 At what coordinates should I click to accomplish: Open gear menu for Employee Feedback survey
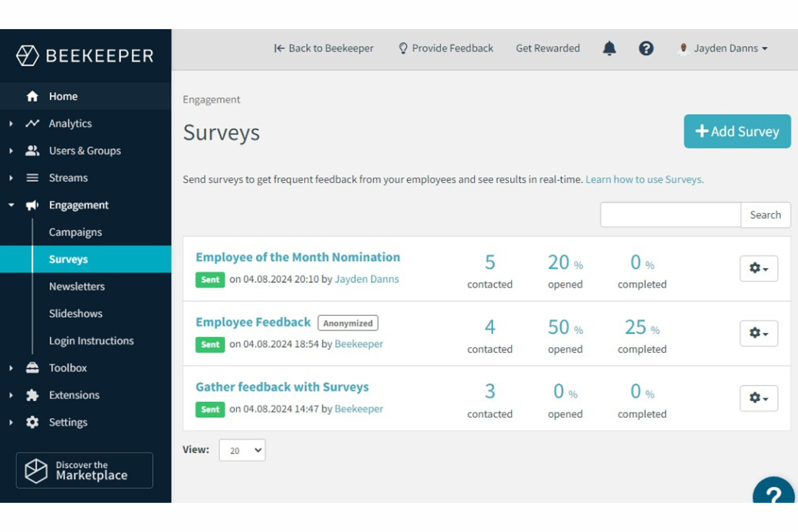point(758,333)
